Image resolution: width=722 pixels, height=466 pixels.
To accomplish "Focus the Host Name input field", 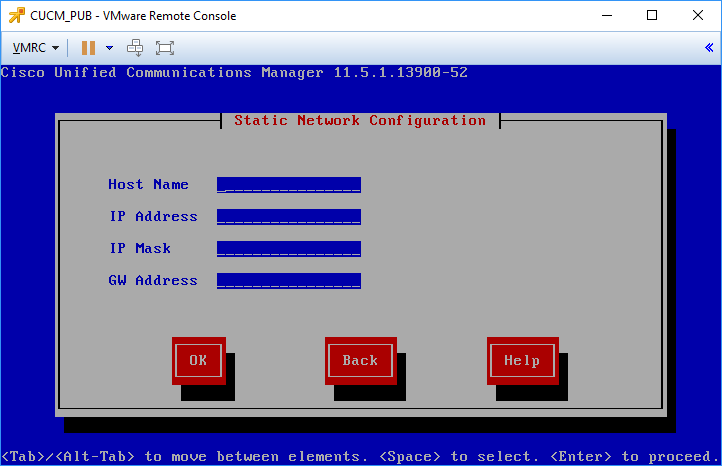I will pyautogui.click(x=289, y=185).
